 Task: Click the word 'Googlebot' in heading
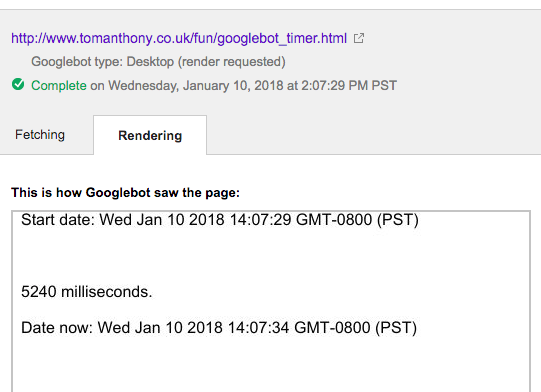point(118,193)
